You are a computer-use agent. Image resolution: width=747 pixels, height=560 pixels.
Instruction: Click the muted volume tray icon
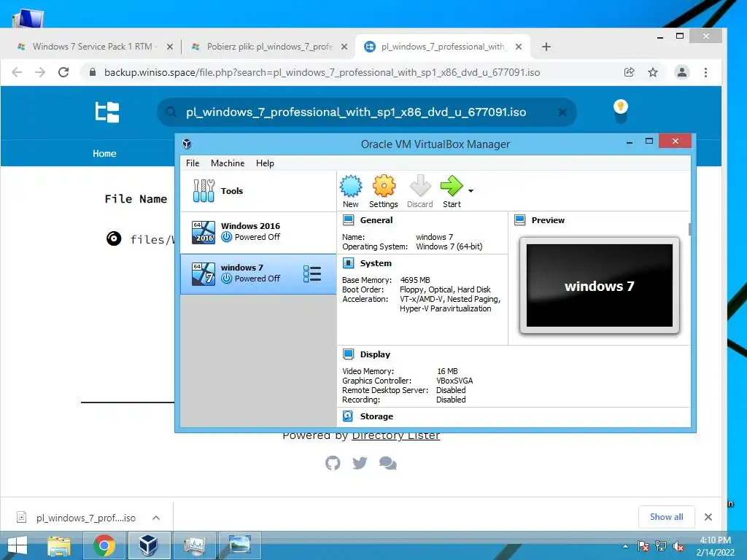point(678,547)
